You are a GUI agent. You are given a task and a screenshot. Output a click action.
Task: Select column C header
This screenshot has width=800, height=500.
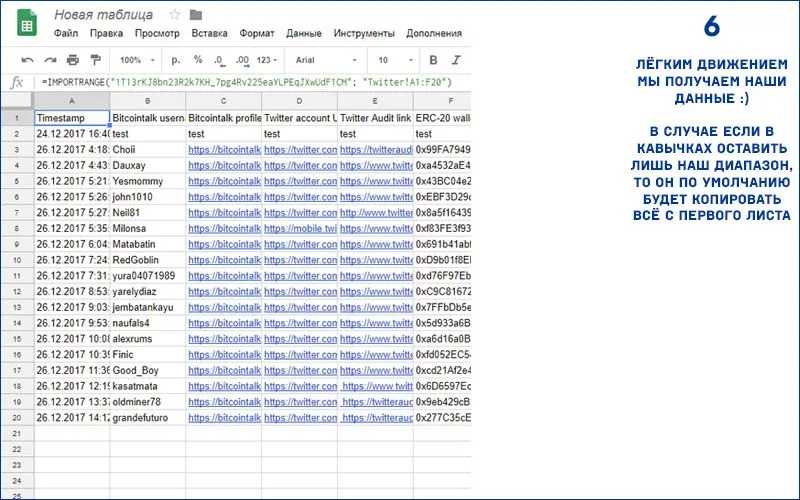click(x=223, y=101)
